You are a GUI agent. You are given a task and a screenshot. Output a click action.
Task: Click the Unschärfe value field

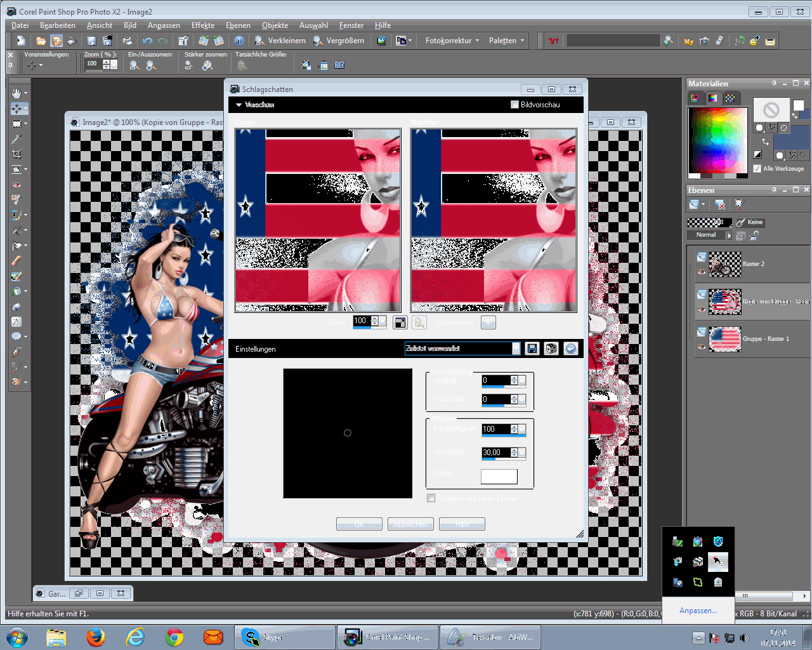[495, 453]
